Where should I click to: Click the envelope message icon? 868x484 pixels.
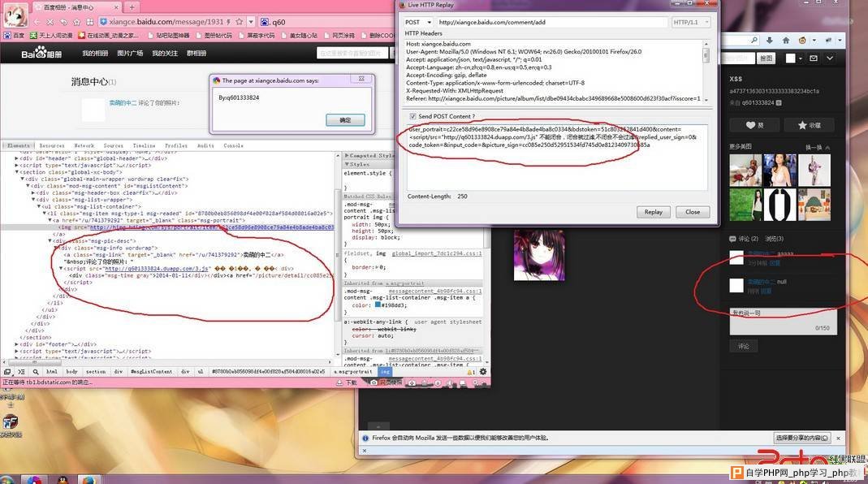pos(814,58)
